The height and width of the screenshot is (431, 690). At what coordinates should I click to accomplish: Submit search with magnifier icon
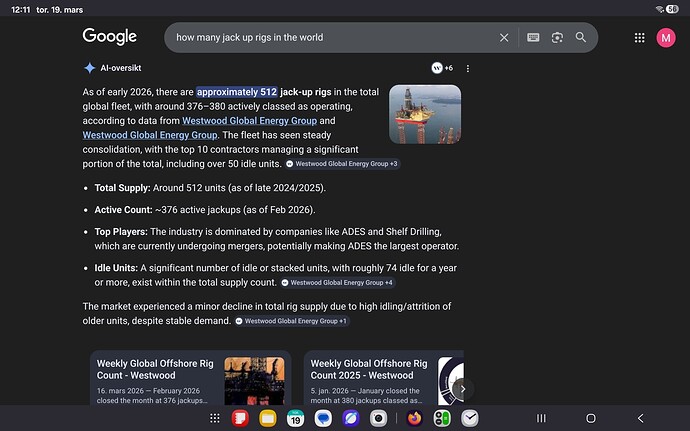click(x=581, y=37)
